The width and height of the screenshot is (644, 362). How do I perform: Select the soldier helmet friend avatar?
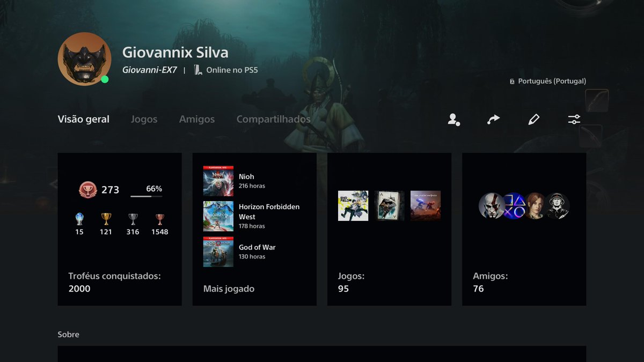(x=558, y=206)
